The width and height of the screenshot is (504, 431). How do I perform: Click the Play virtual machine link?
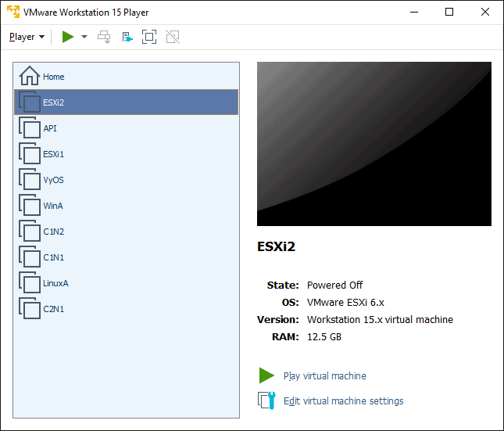click(324, 376)
